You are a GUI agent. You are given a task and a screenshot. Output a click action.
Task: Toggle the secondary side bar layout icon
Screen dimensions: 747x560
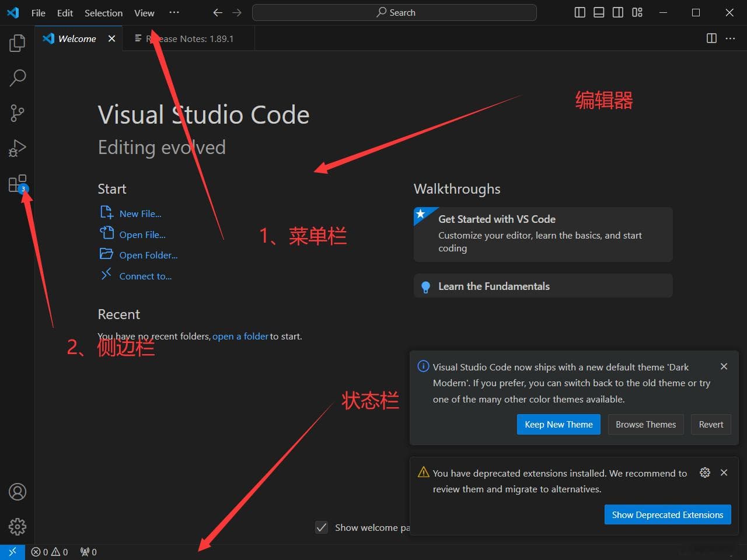pos(618,12)
